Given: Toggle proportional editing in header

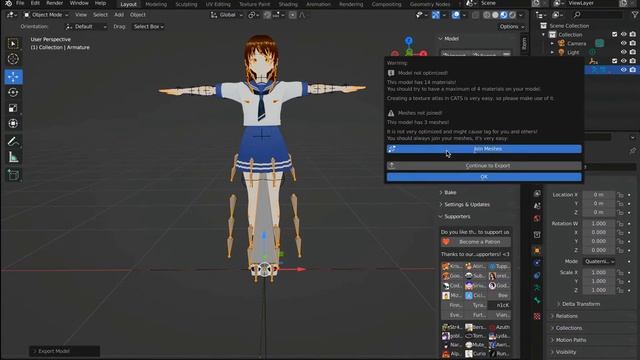Looking at the screenshot, I should pos(293,15).
